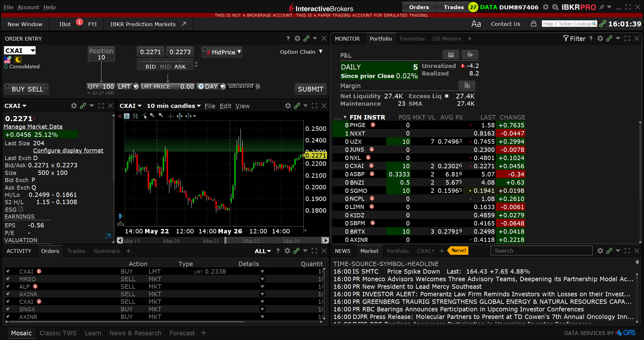Click the blue pop-out arrow in CXAI quote panel
The height and width of the screenshot is (340, 644).
point(108,236)
